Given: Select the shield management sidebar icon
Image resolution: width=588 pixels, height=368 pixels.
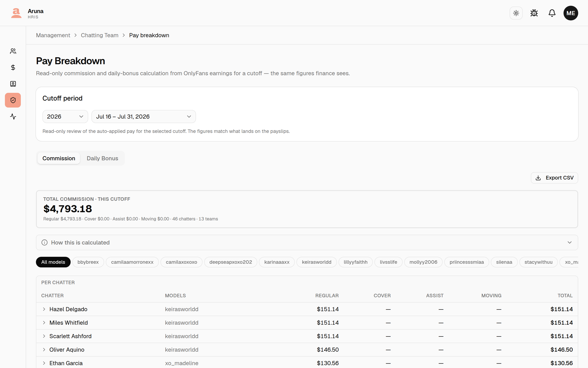Looking at the screenshot, I should 13,100.
